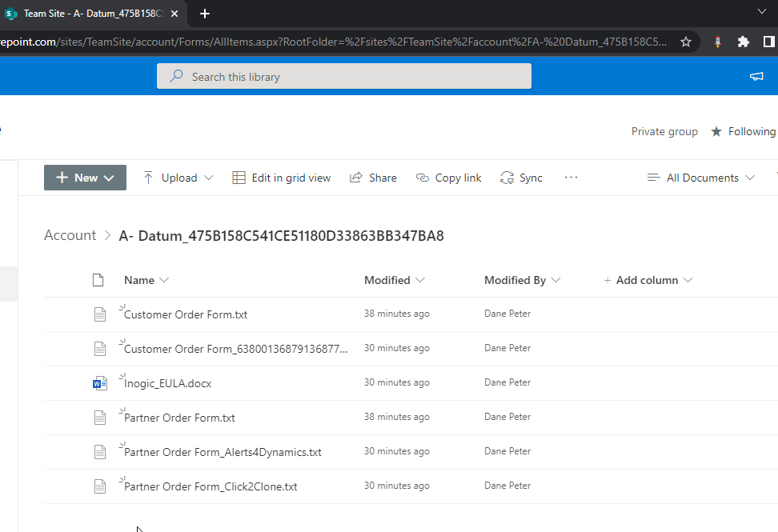Click the address bar URL

(333, 42)
